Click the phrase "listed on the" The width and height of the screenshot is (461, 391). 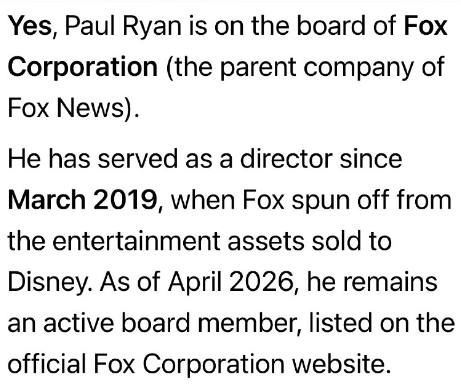click(381, 323)
